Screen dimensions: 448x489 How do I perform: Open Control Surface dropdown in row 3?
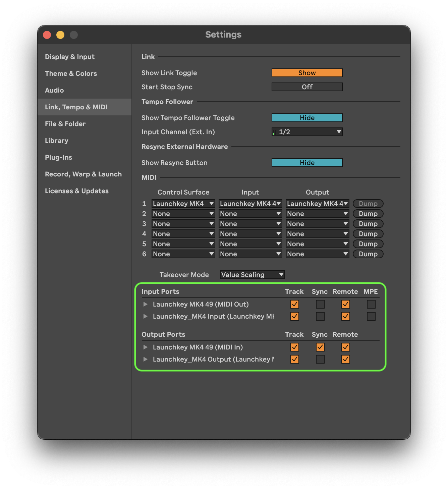tap(183, 224)
